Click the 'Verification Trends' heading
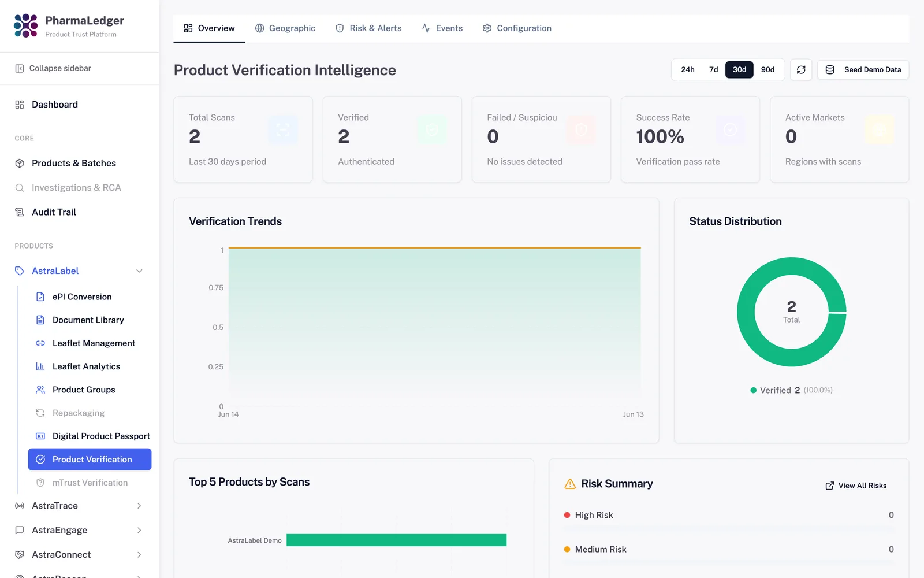 [235, 221]
